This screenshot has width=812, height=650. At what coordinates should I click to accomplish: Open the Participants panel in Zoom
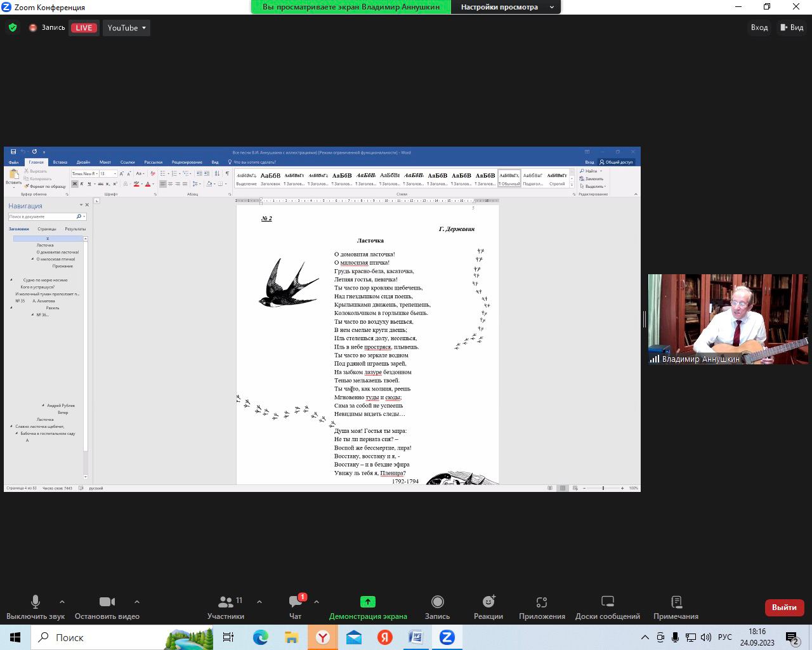click(225, 607)
